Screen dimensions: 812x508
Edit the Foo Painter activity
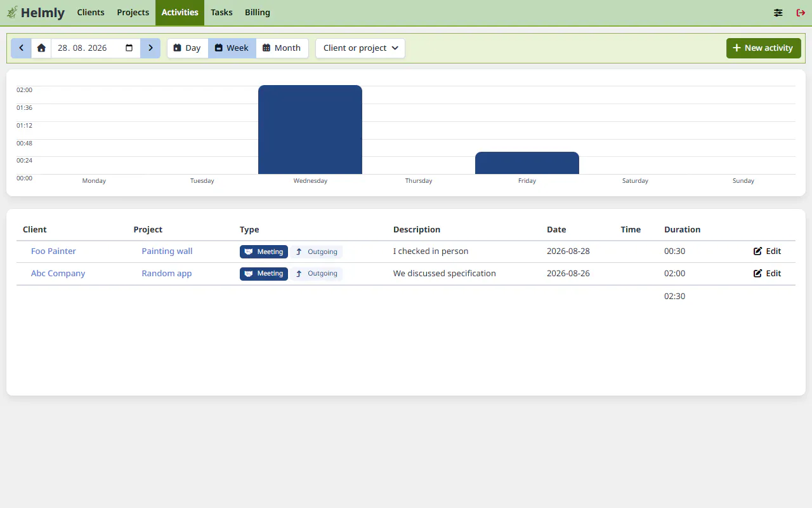click(767, 251)
